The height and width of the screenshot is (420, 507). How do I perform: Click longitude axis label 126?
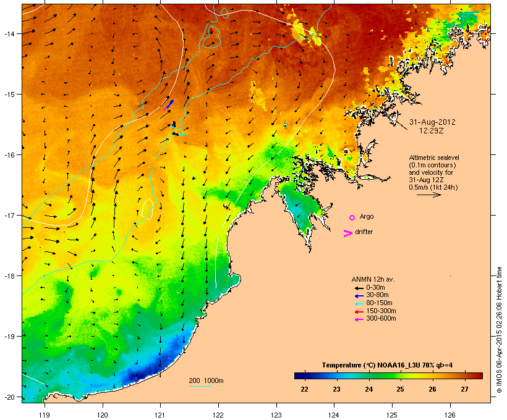[449, 415]
